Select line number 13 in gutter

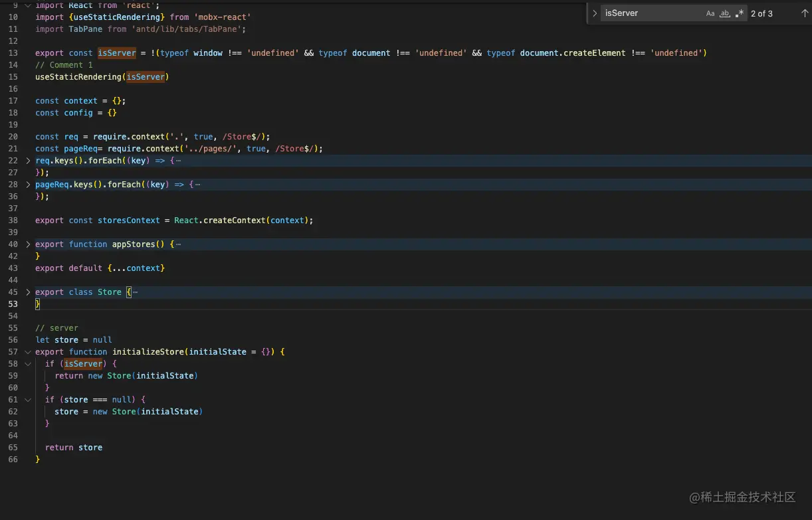click(x=13, y=53)
